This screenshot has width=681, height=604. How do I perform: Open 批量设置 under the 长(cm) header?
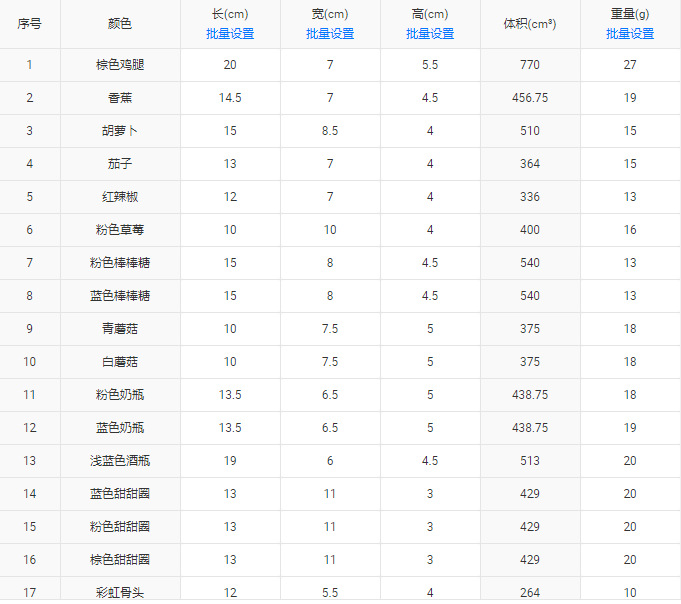click(x=230, y=33)
